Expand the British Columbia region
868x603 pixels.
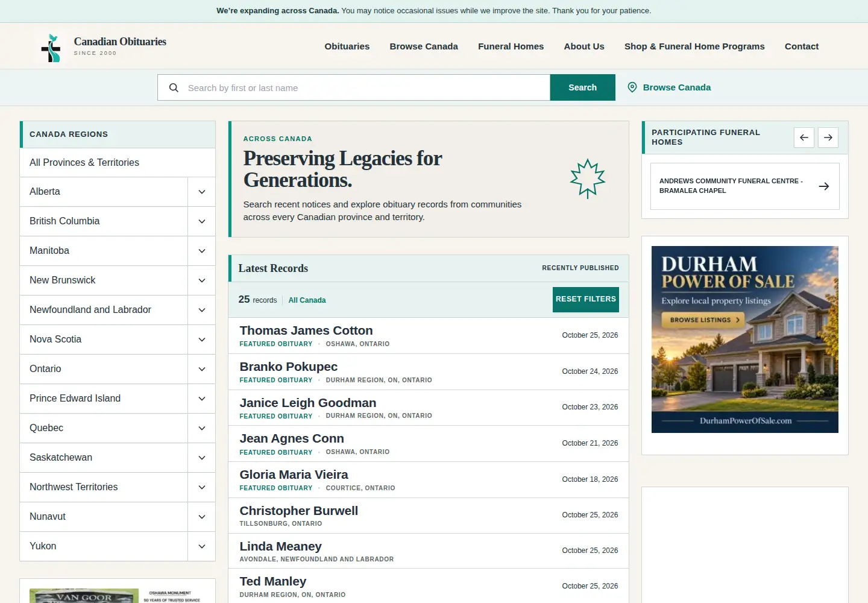(x=202, y=221)
